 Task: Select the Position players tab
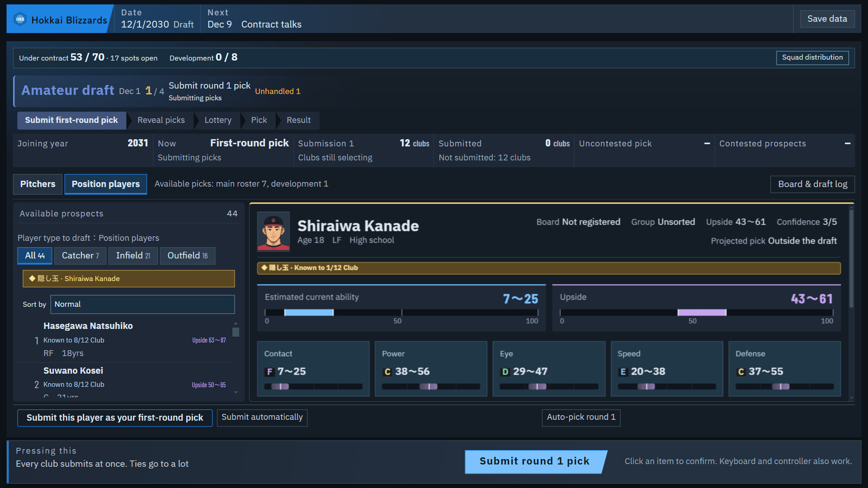pos(106,184)
